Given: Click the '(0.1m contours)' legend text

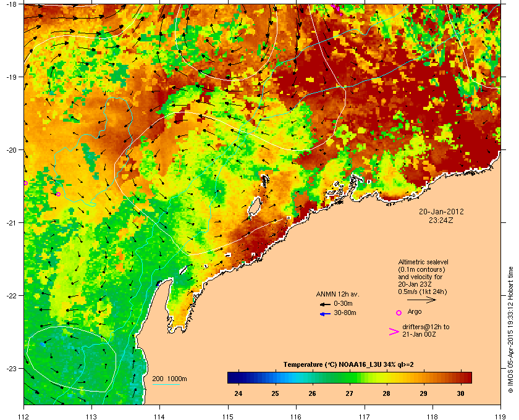Looking at the screenshot, I should 421,269.
